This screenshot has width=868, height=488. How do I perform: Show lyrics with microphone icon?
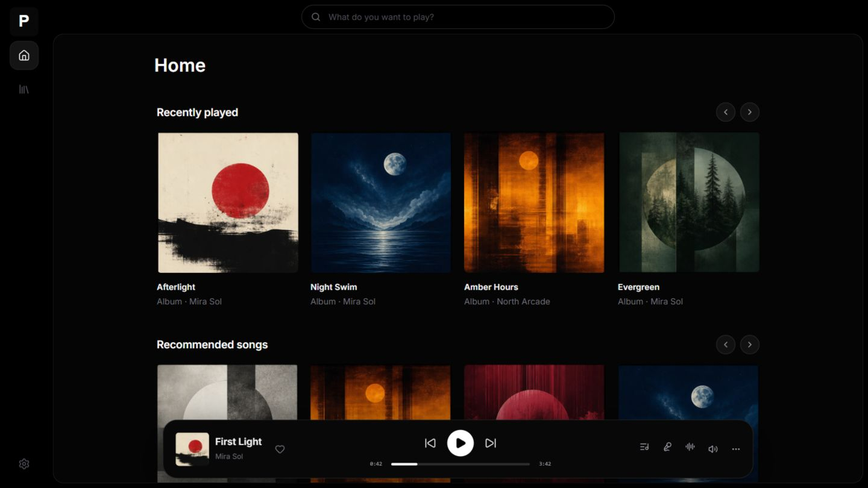[x=667, y=447]
